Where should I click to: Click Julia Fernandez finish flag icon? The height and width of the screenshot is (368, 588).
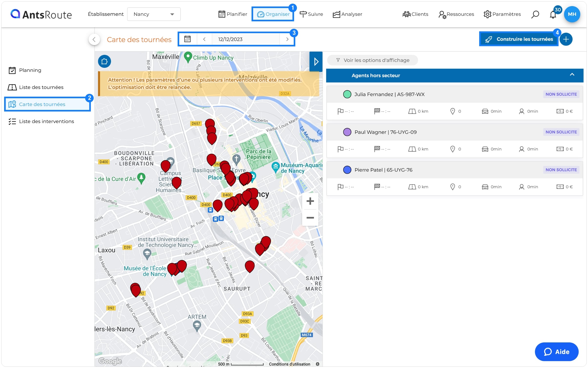point(377,111)
